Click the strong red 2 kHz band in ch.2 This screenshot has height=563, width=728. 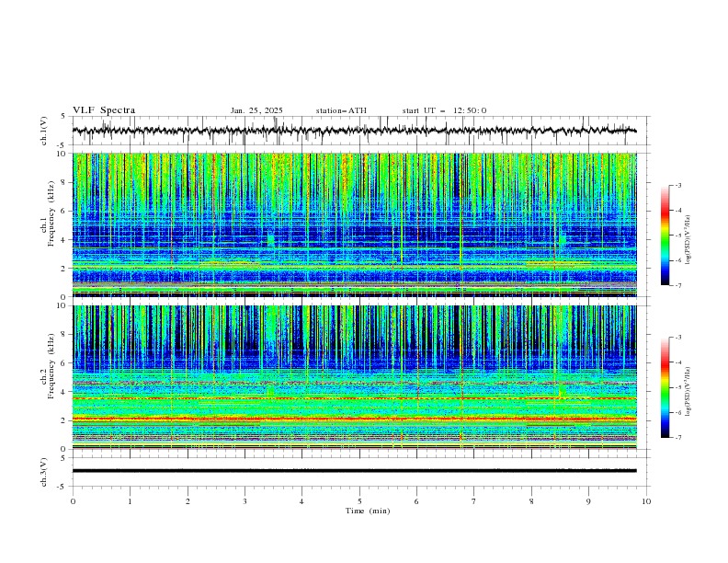coord(355,419)
